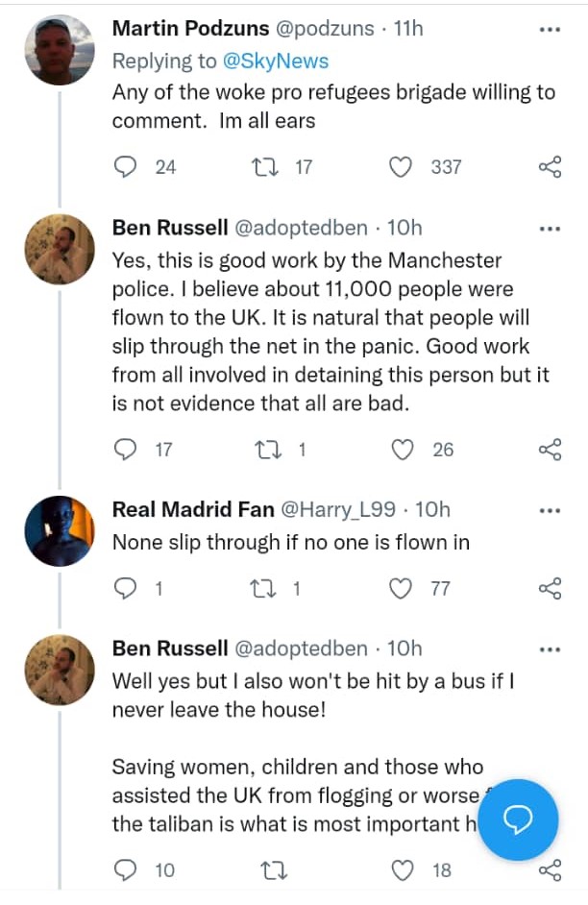Reply to Real Madrid Fan's tweet
Viewport: 588px width, 905px height.
click(x=126, y=588)
